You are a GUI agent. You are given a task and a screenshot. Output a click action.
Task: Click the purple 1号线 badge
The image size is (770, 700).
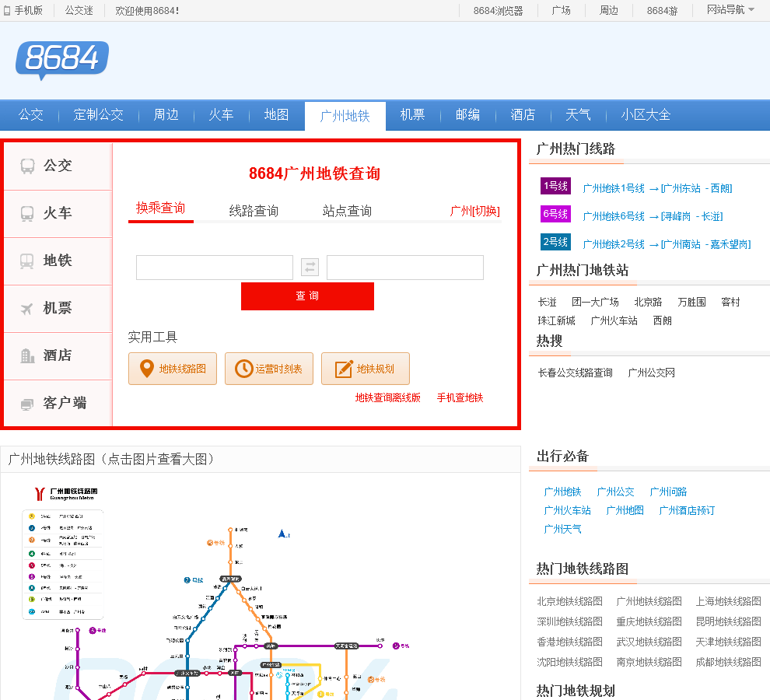[x=555, y=186]
